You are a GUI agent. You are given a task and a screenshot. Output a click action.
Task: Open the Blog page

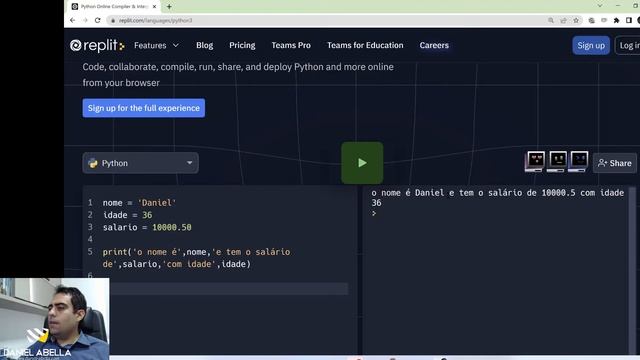[x=204, y=45]
